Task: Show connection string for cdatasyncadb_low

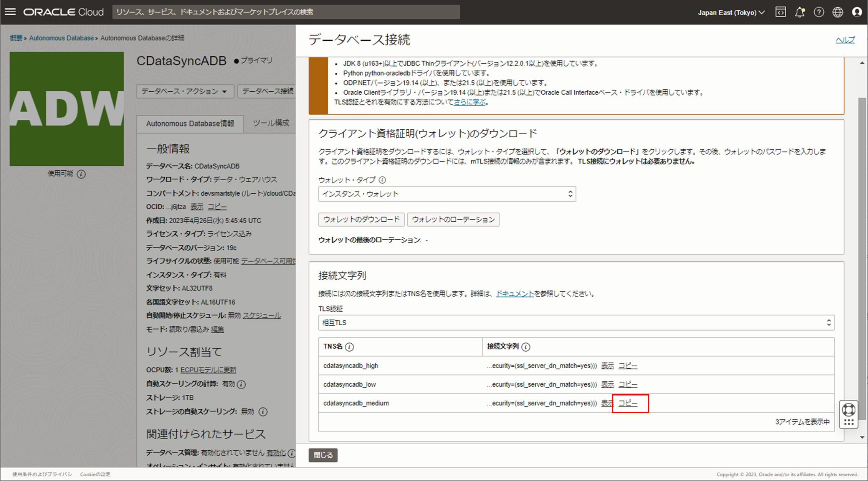Action: coord(607,384)
